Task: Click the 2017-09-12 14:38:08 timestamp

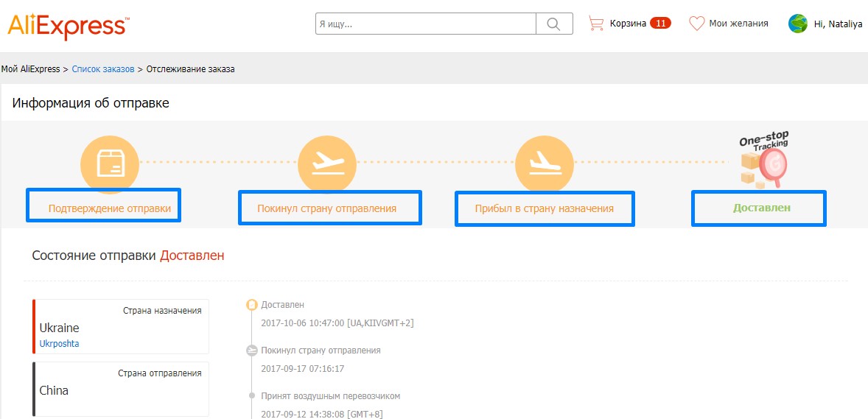Action: pos(321,414)
